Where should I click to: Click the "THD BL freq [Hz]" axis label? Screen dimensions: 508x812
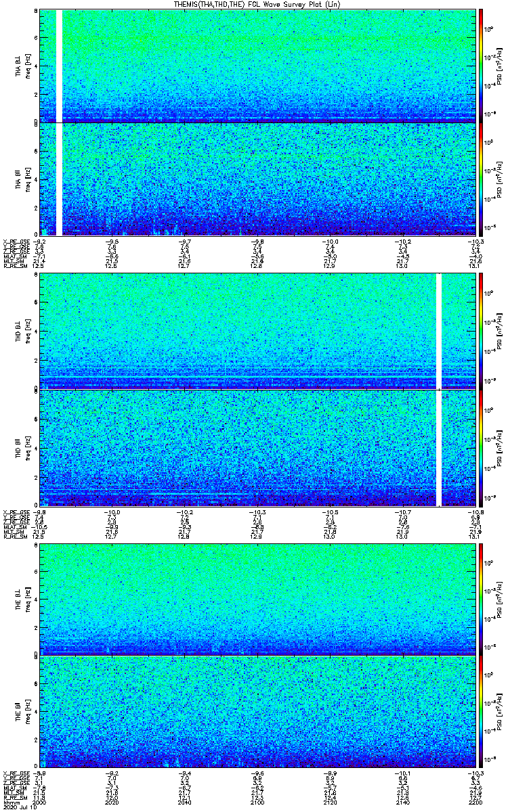tap(22, 331)
